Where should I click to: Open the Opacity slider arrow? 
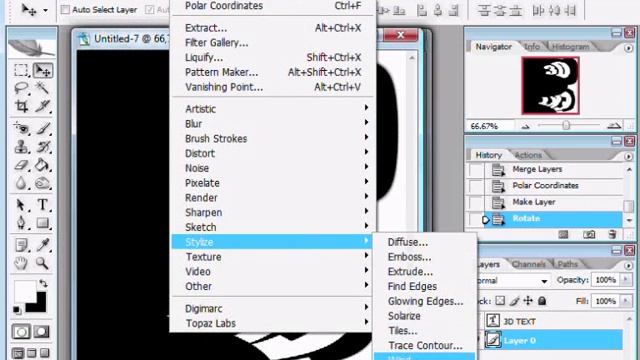626,280
